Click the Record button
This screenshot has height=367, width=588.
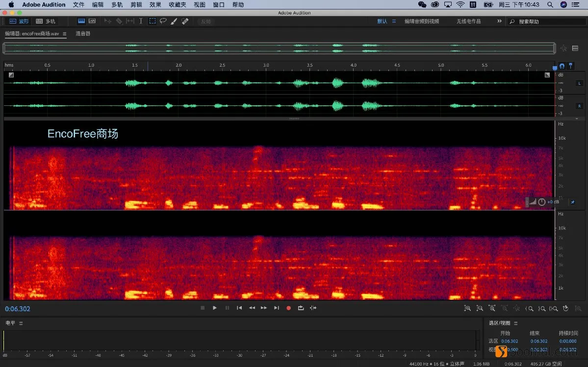[289, 308]
